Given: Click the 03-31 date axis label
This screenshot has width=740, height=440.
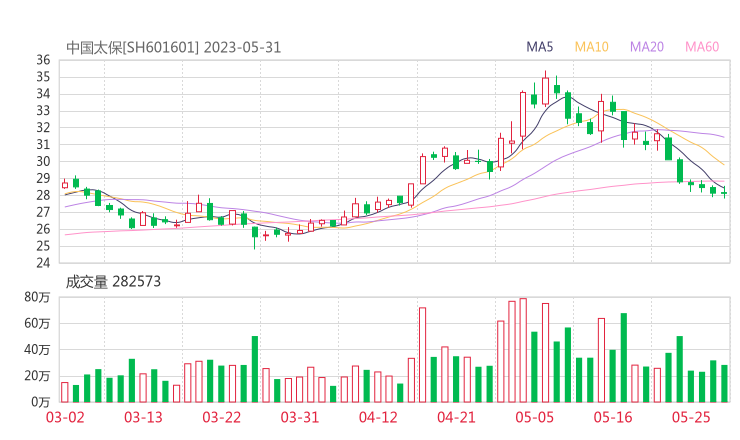Looking at the screenshot, I should 300,417.
